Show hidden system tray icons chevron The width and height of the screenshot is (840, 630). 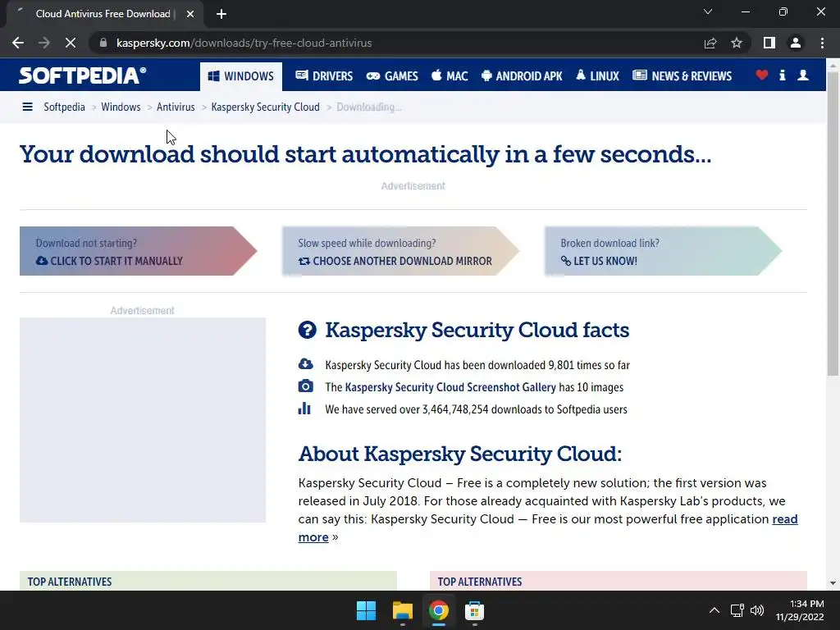coord(714,610)
